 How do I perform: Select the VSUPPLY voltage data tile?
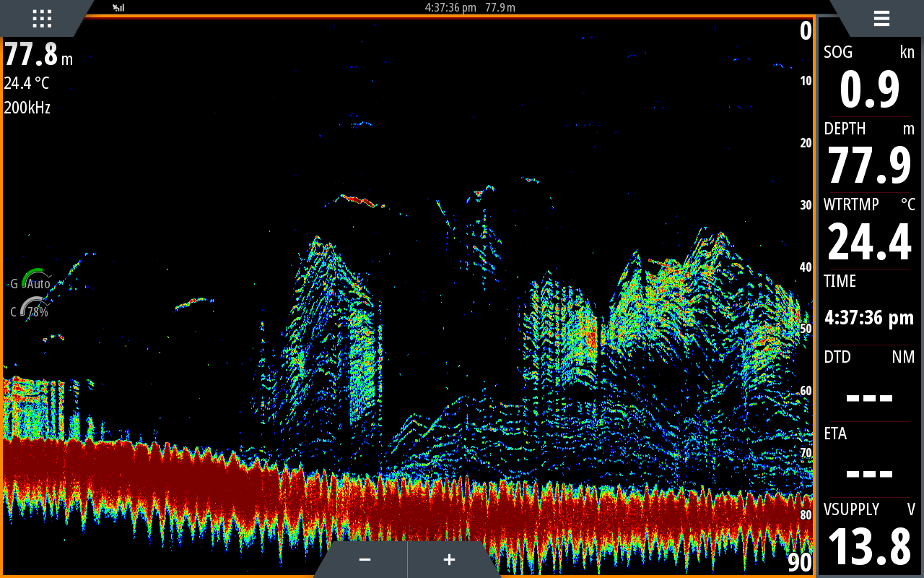pyautogui.click(x=869, y=536)
